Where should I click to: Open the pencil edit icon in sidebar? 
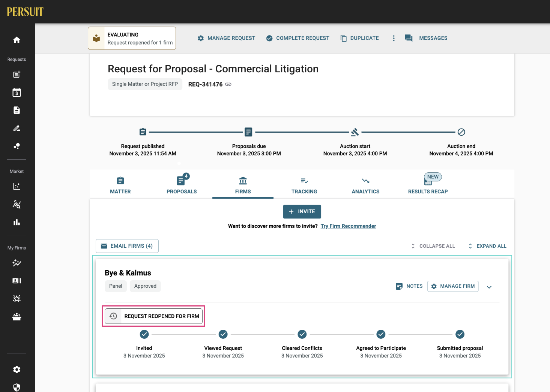click(x=17, y=128)
